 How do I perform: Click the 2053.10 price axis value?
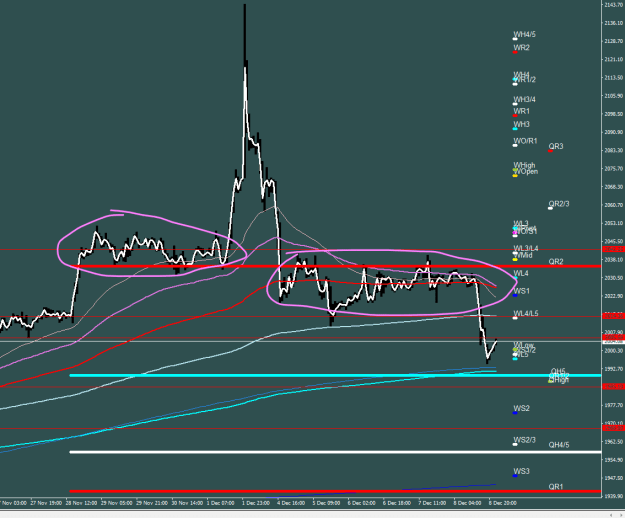click(614, 223)
